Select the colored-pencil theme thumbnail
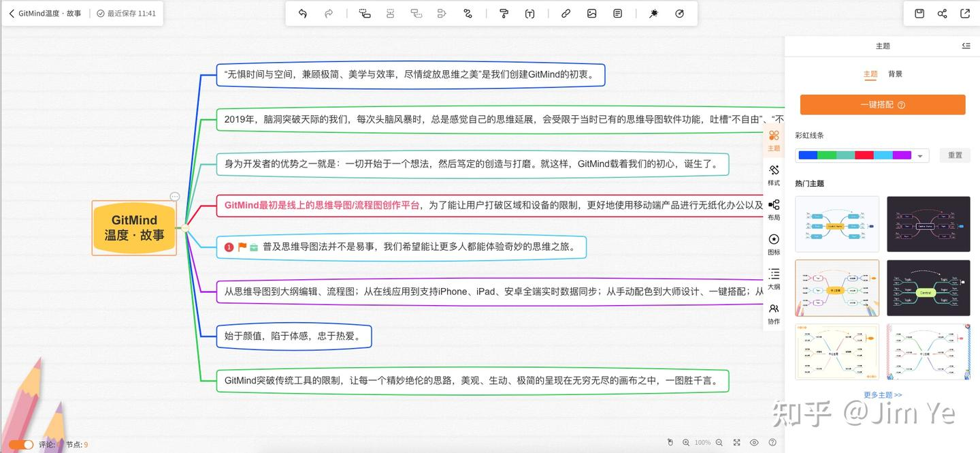The width and height of the screenshot is (980, 453). [x=837, y=288]
